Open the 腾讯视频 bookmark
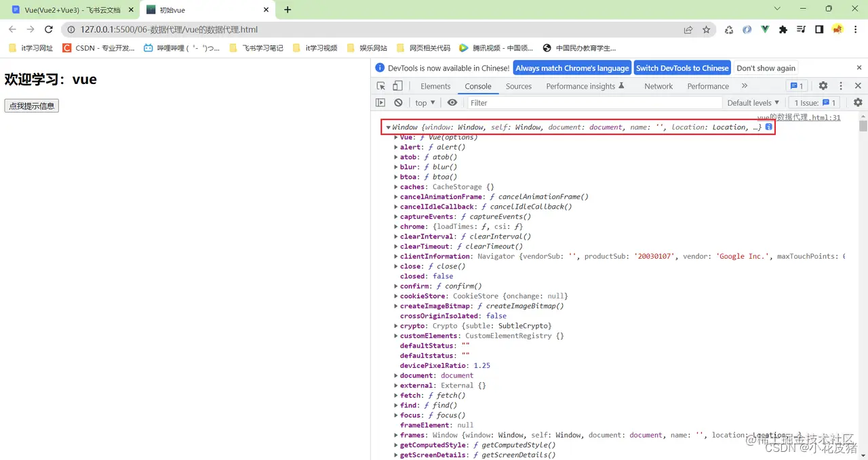Screen dimensions: 868x460 tap(496, 48)
